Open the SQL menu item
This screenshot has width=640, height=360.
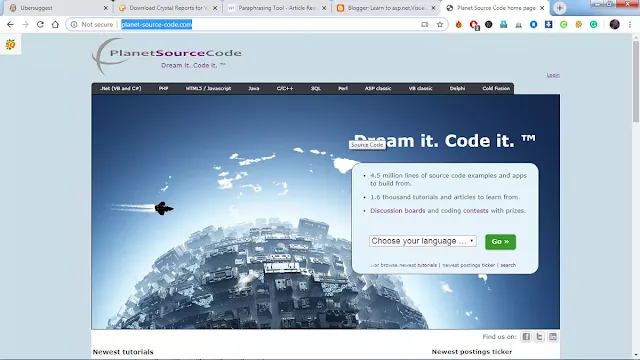(316, 88)
